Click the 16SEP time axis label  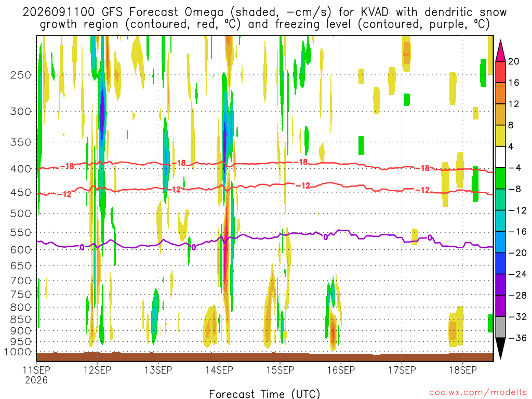[x=341, y=370]
